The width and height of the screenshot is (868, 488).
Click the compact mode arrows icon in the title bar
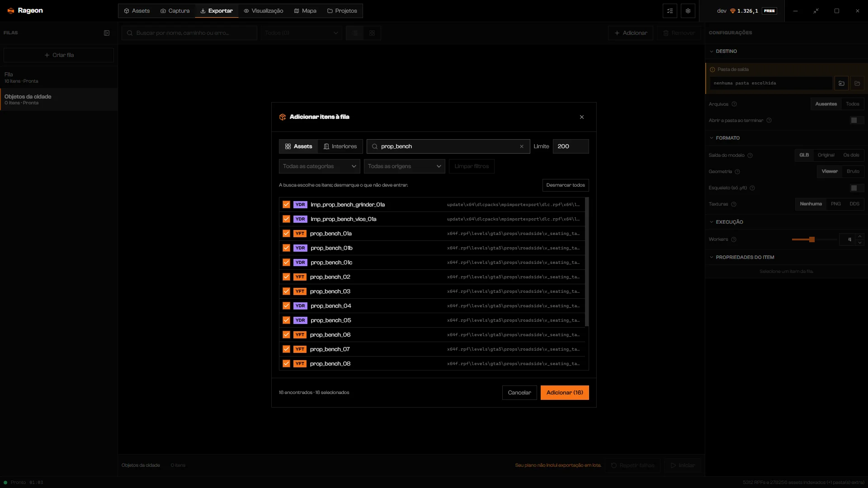click(816, 11)
